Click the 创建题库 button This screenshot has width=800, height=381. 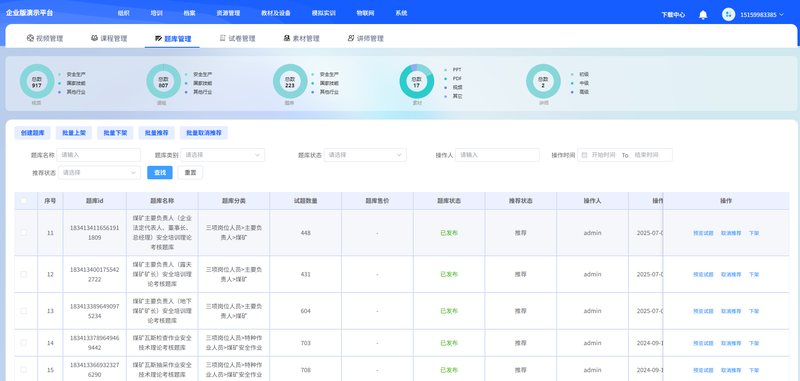[33, 133]
